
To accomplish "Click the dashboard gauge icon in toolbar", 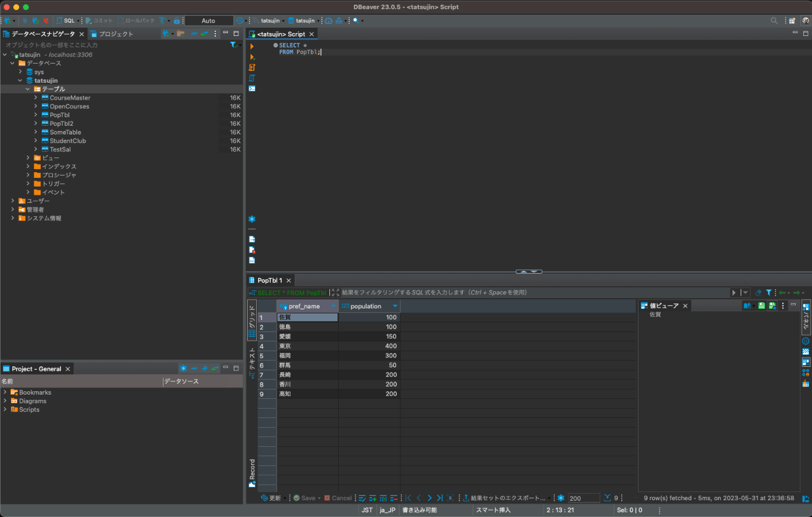I will point(328,20).
